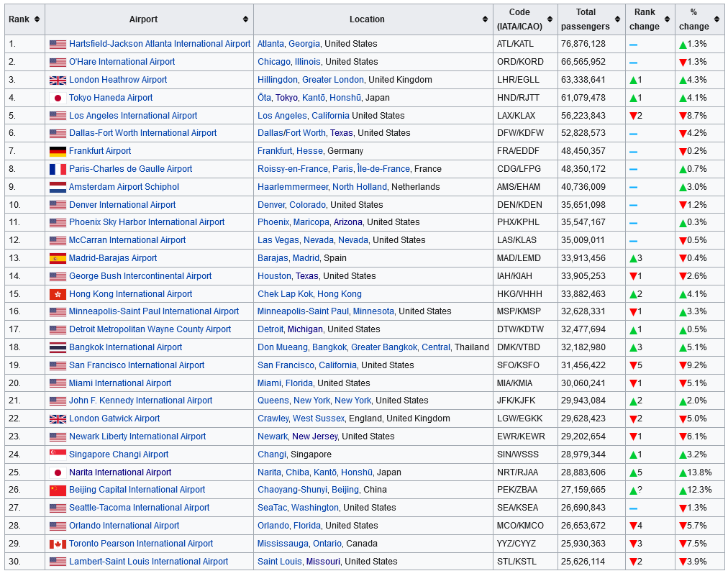The height and width of the screenshot is (576, 728).
Task: Follow the Hesse location link
Action: click(309, 151)
